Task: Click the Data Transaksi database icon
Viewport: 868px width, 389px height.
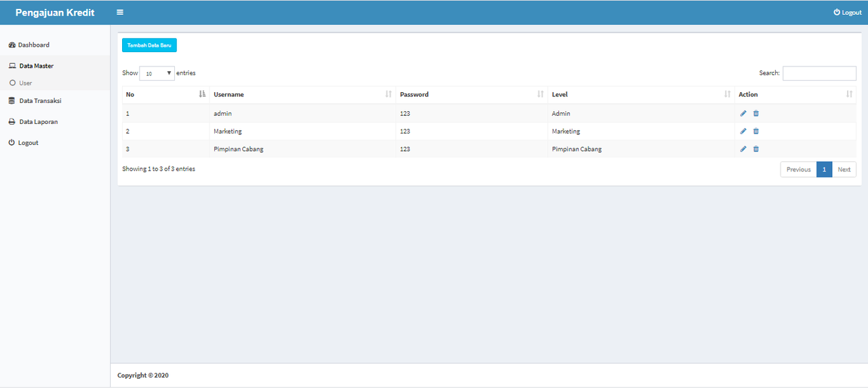Action: pos(12,100)
